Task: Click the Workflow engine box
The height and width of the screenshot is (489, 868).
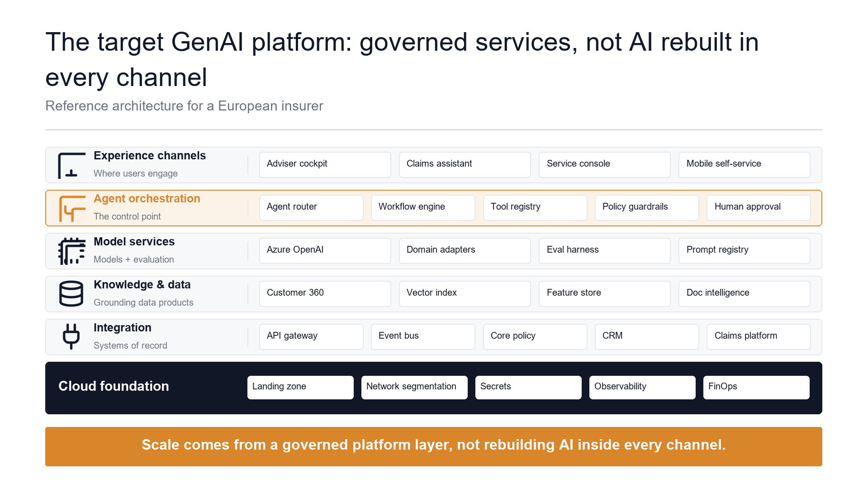Action: [423, 208]
